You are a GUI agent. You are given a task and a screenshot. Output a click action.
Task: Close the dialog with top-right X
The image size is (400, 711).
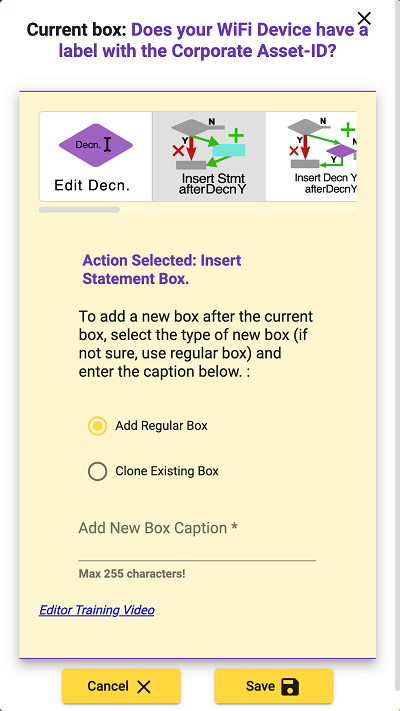tap(364, 19)
